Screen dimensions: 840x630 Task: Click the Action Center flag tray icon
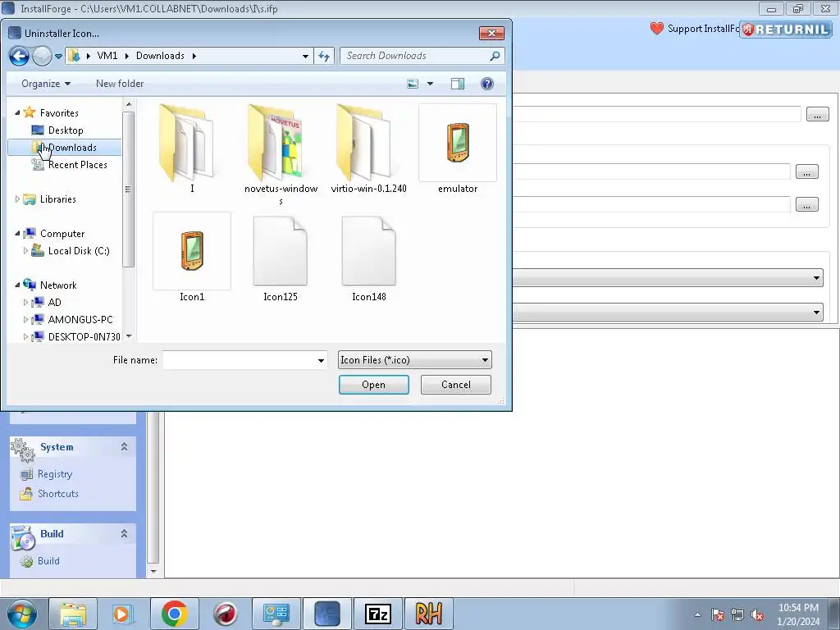[718, 615]
